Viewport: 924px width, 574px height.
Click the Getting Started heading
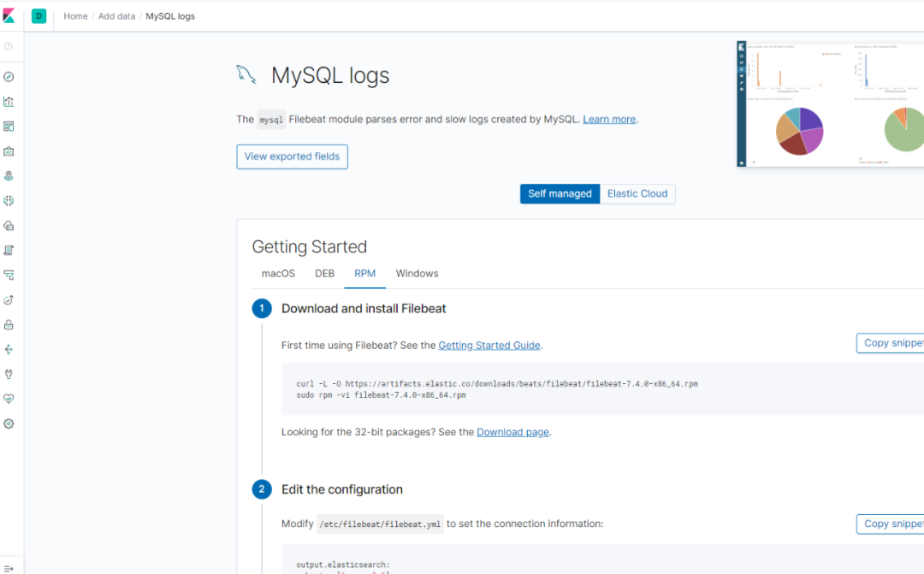(x=310, y=247)
